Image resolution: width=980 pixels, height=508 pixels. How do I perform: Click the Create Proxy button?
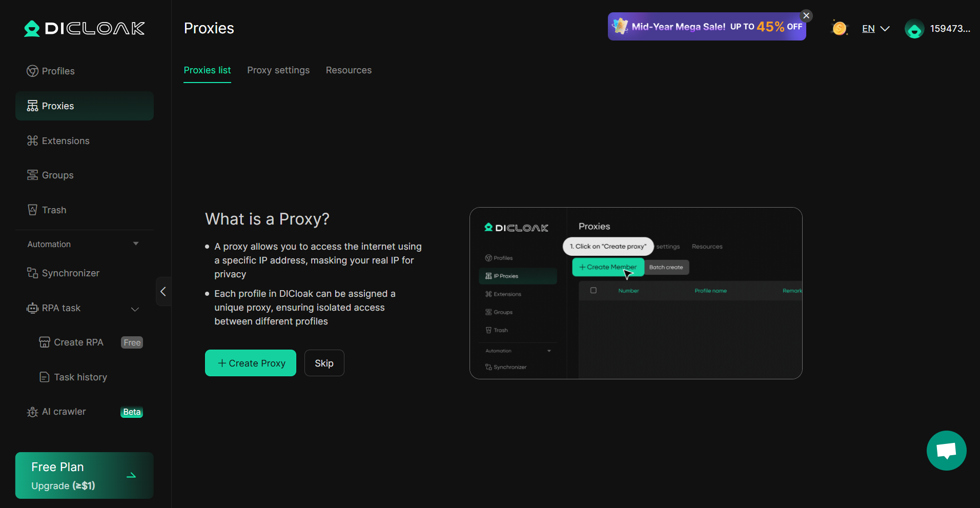[251, 363]
